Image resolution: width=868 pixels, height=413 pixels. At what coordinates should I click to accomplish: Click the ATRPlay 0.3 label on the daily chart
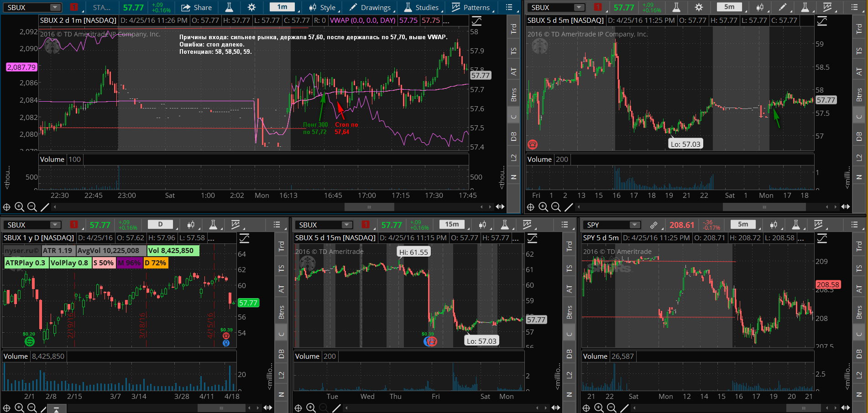[x=26, y=263]
